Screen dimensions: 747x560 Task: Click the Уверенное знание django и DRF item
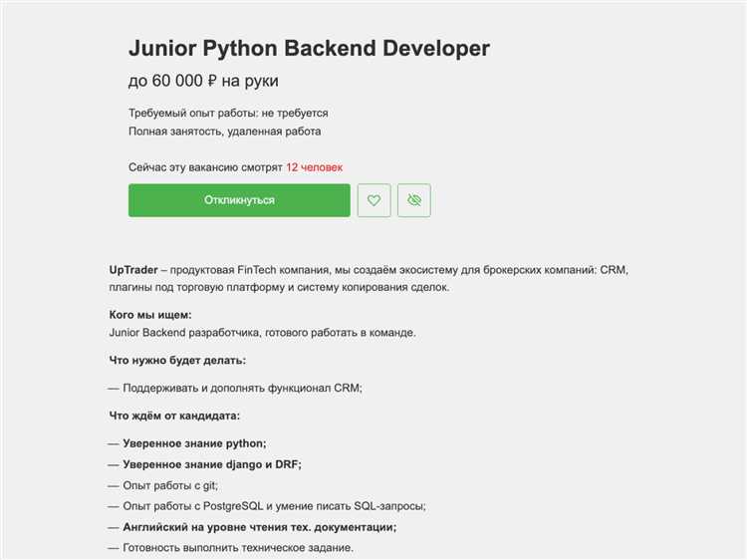click(211, 464)
